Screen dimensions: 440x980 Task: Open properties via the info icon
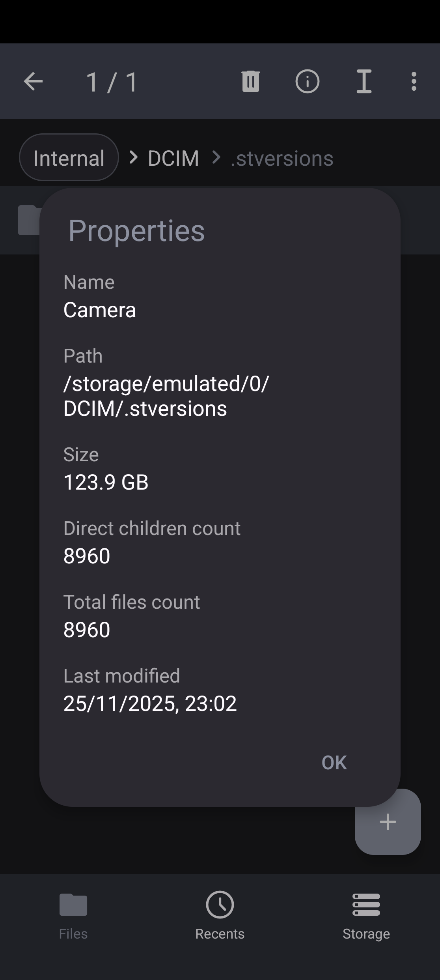tap(307, 82)
